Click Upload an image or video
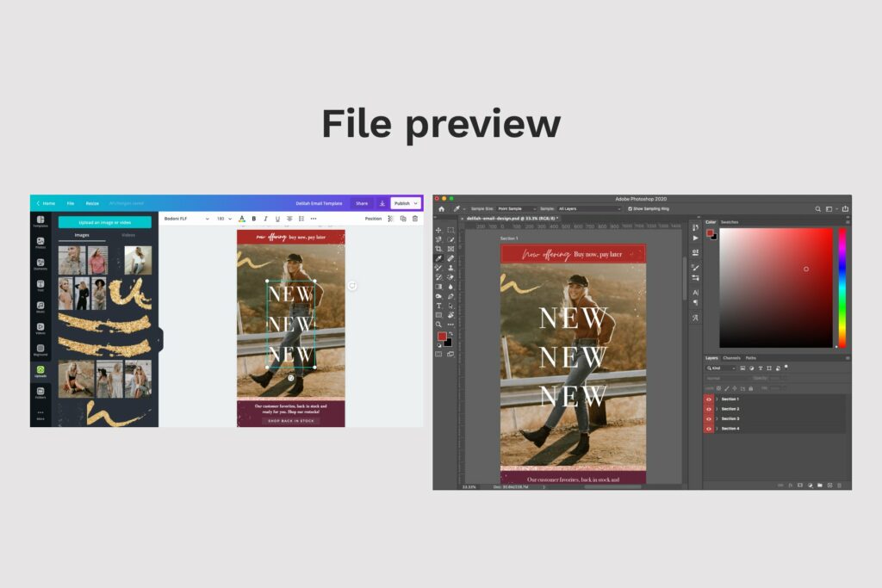Image resolution: width=882 pixels, height=588 pixels. pos(105,221)
